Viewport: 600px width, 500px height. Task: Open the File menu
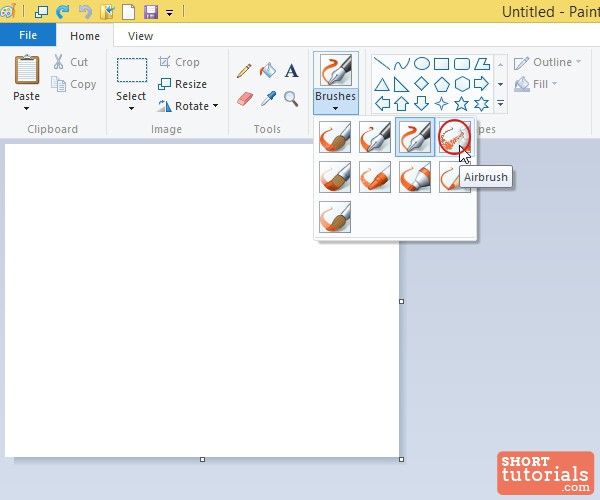[28, 35]
